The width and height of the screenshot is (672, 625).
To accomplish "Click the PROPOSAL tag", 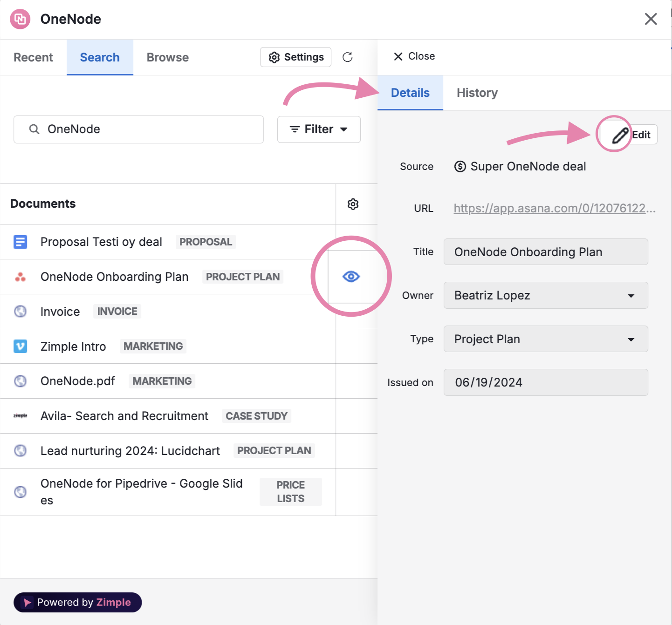I will pyautogui.click(x=206, y=242).
